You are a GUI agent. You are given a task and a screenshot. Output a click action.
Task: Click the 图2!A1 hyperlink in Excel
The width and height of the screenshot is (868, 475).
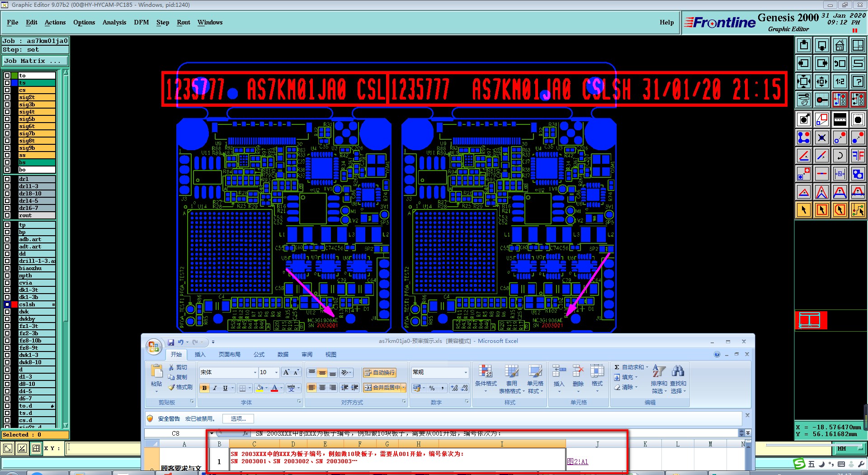pos(578,461)
